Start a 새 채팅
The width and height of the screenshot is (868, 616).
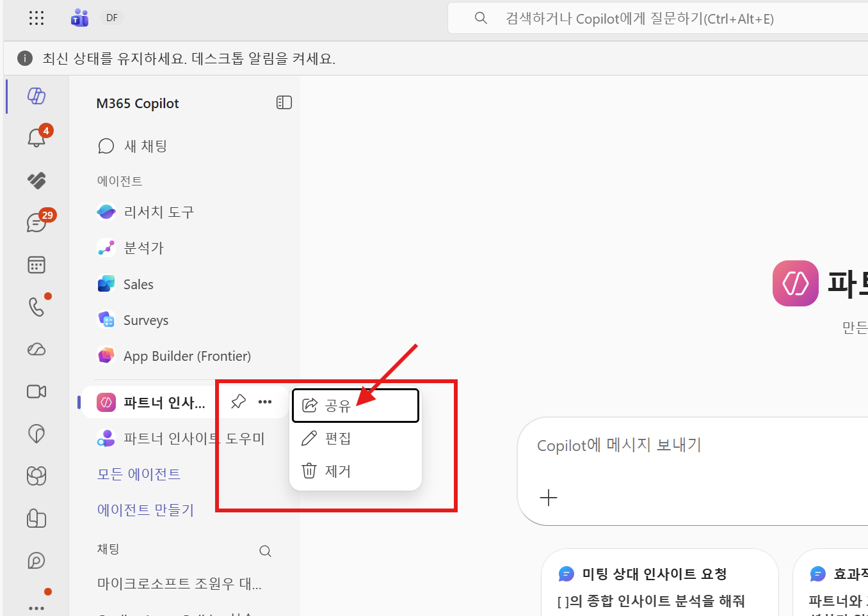133,146
